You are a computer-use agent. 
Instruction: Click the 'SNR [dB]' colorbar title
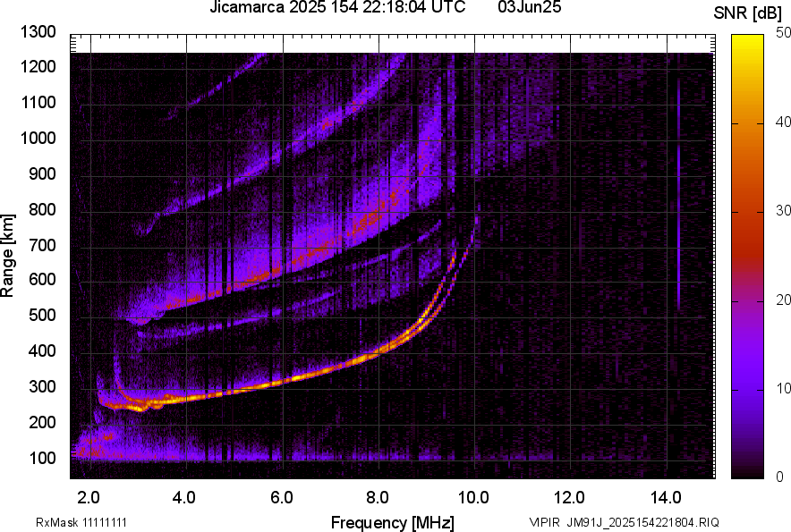[748, 13]
